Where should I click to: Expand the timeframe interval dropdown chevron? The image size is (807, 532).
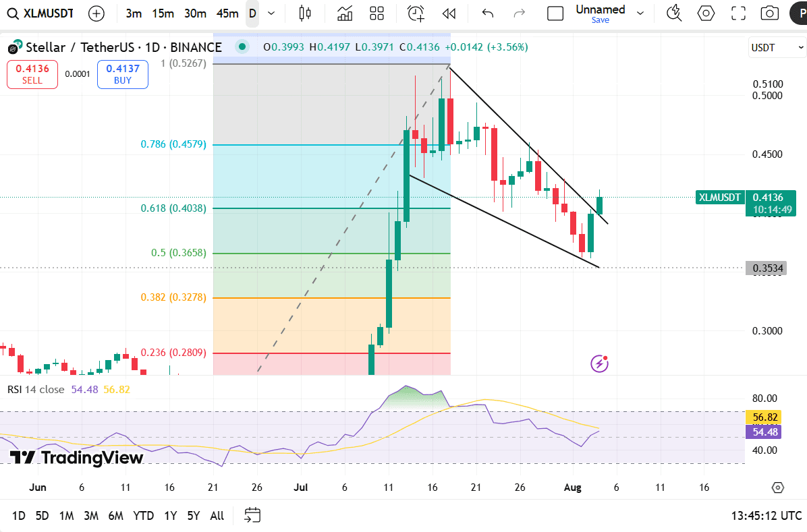coord(271,13)
